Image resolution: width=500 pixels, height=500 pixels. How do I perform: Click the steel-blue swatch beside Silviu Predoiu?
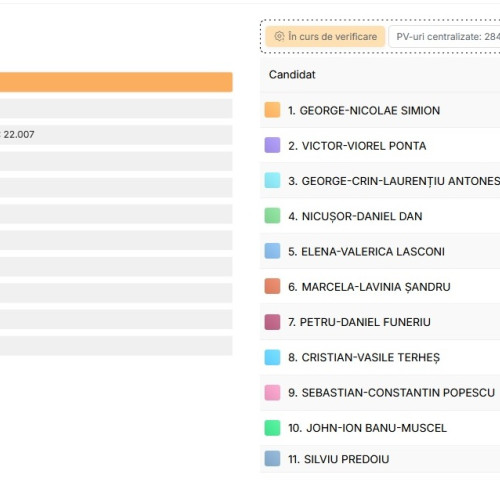tap(272, 459)
